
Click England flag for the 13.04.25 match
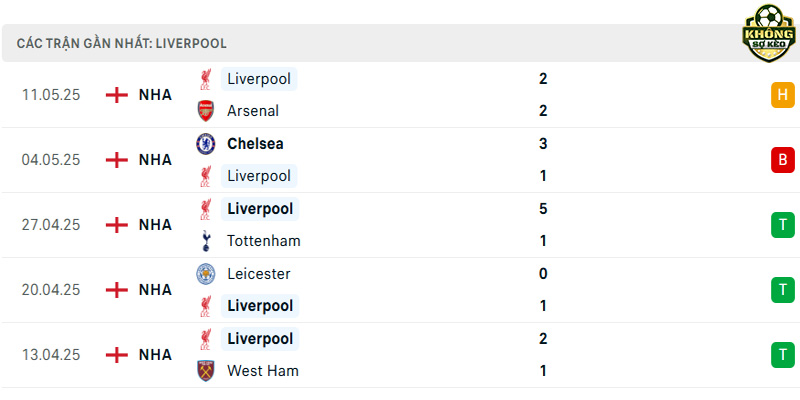tap(117, 355)
